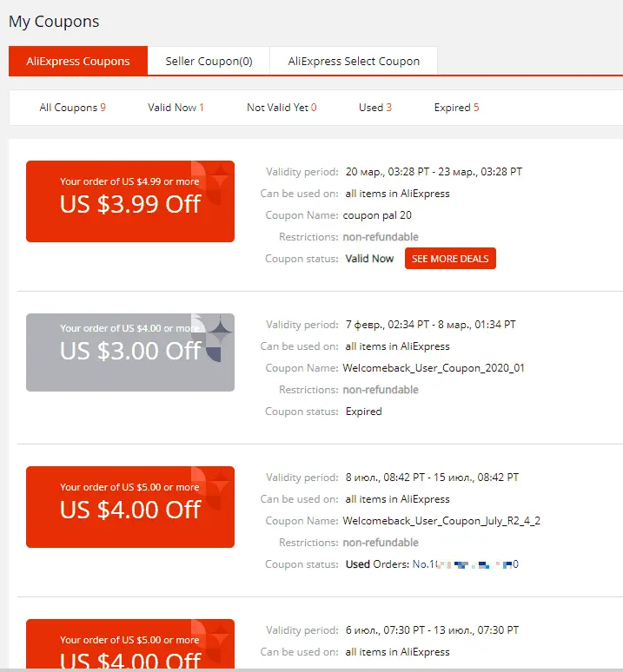Click the gray expired US $3.00 Off coupon
The height and width of the screenshot is (672, 623).
130,352
